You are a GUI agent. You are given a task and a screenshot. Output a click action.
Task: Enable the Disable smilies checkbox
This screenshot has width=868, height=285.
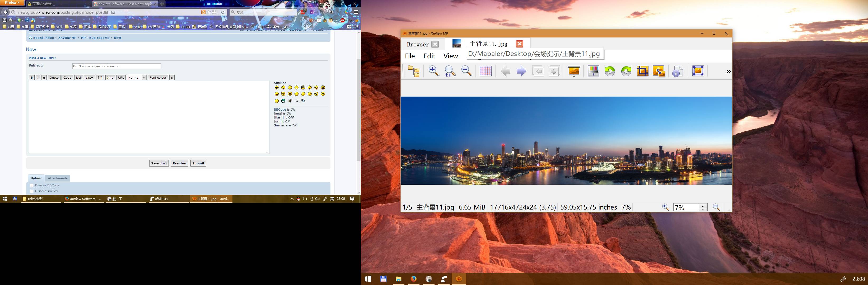point(32,191)
